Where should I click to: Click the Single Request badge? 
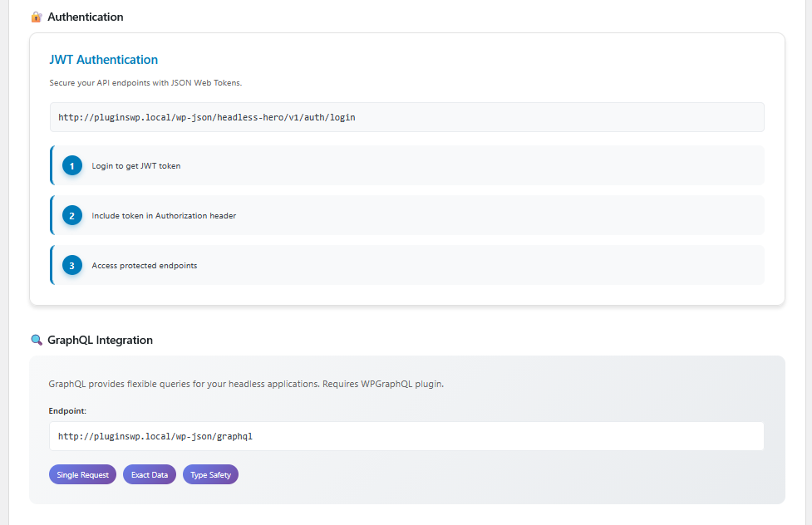pyautogui.click(x=82, y=475)
